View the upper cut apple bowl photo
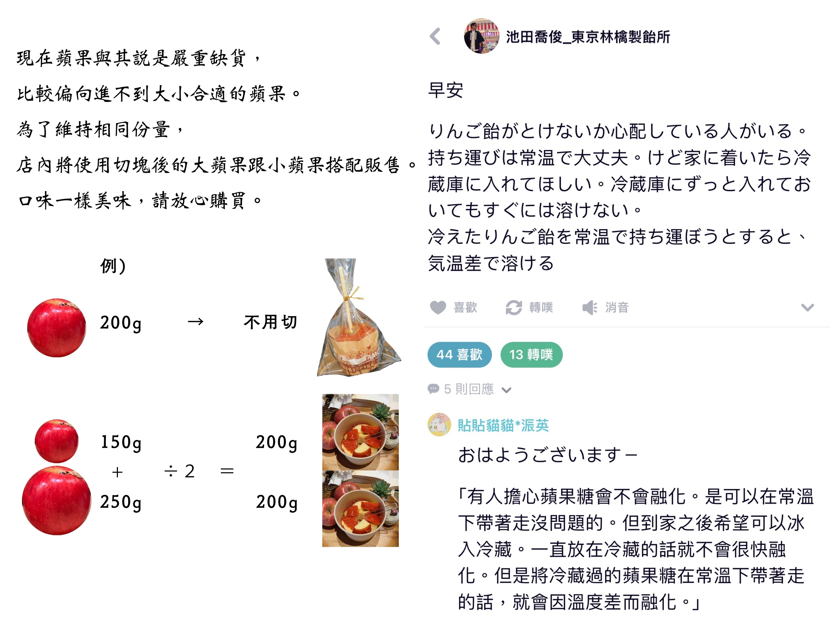This screenshot has width=840, height=630. (360, 432)
